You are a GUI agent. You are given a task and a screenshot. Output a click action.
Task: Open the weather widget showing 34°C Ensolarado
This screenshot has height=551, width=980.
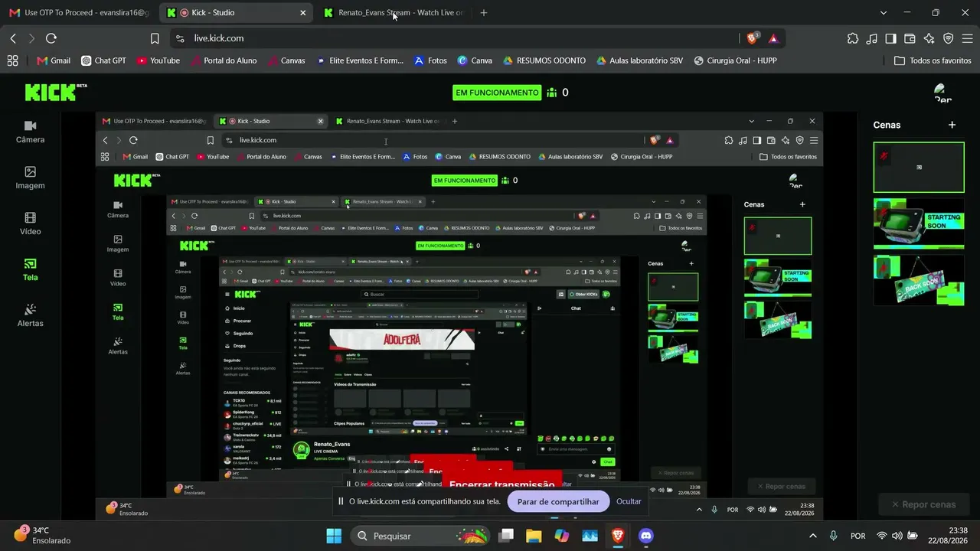point(42,535)
